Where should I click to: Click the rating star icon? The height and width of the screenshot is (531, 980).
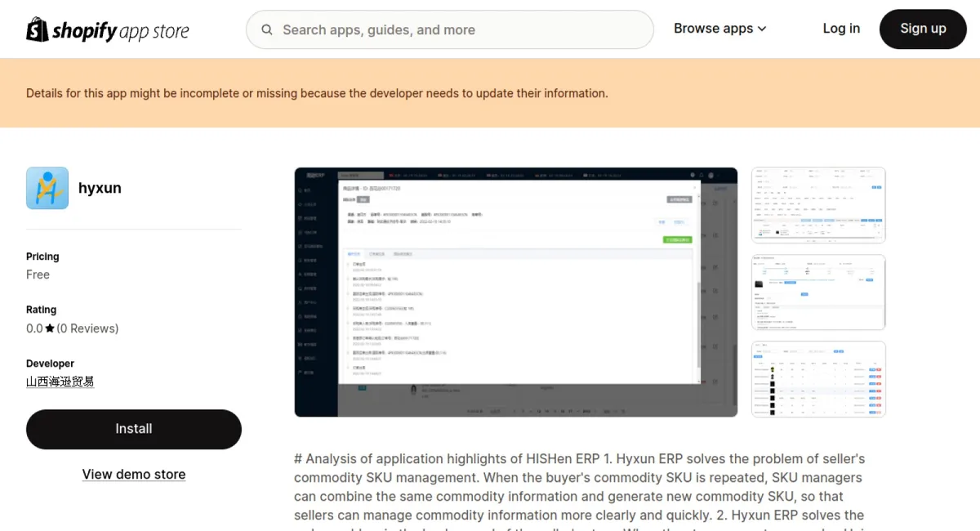50,328
